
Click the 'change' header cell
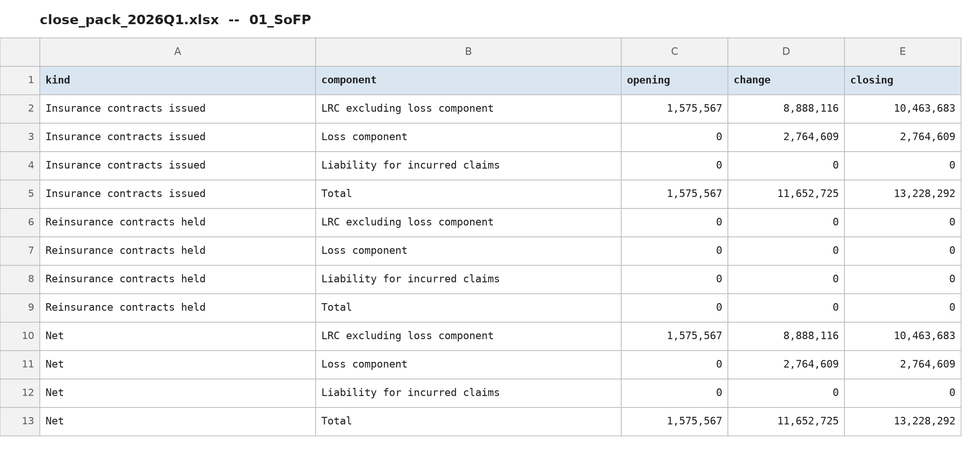pos(786,81)
